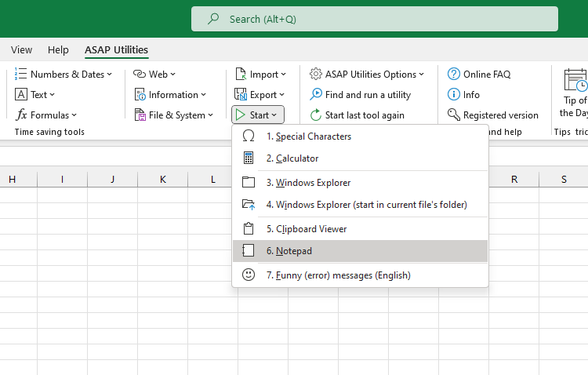Click the 'Find and run a utility' label
This screenshot has width=588, height=375.
click(368, 95)
